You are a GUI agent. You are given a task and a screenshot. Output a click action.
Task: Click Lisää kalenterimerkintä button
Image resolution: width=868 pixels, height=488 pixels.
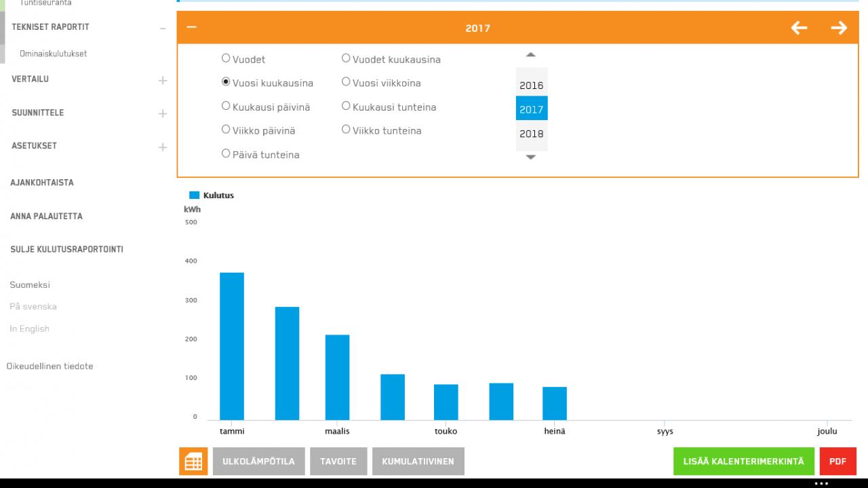point(744,462)
